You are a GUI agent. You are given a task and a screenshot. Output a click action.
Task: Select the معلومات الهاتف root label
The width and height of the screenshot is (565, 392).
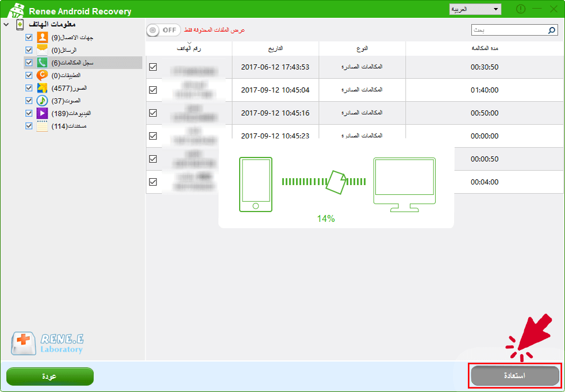point(52,25)
